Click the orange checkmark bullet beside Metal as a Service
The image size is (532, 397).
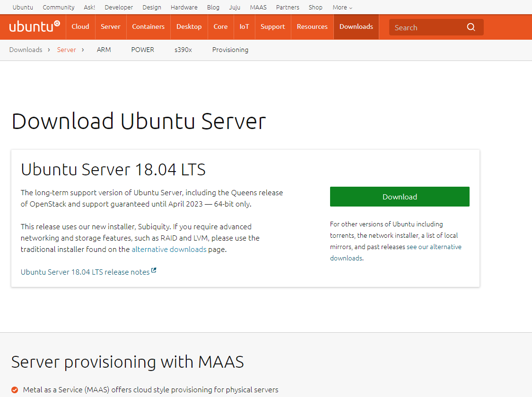point(15,390)
